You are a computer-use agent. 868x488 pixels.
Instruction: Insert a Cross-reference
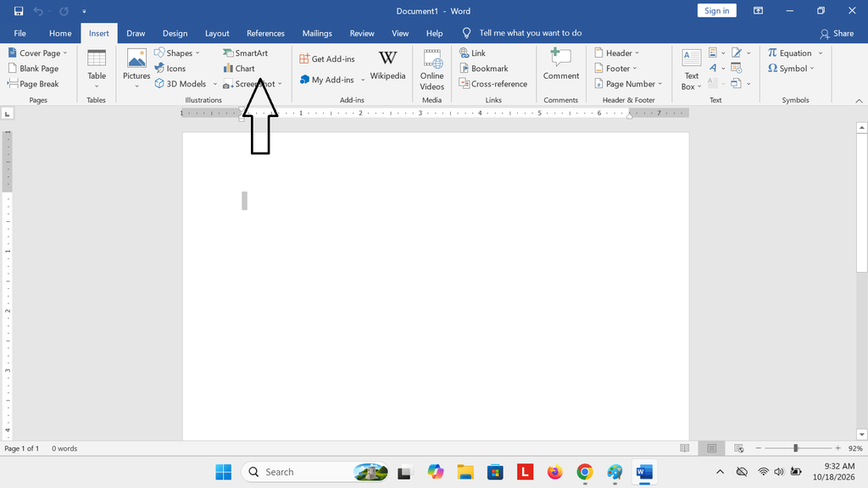point(492,84)
